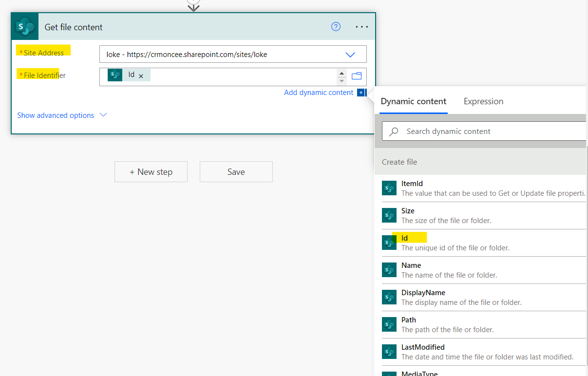Select LastModified dynamic content

(484, 352)
